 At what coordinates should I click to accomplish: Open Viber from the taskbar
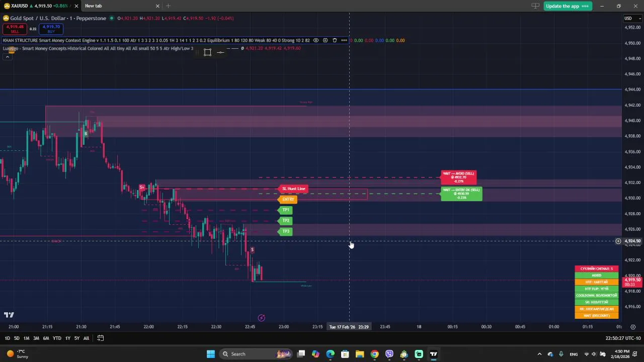[389, 354]
